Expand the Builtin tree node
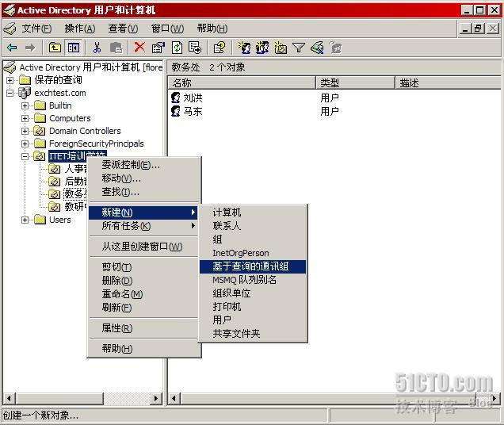This screenshot has height=425, width=504. point(25,105)
